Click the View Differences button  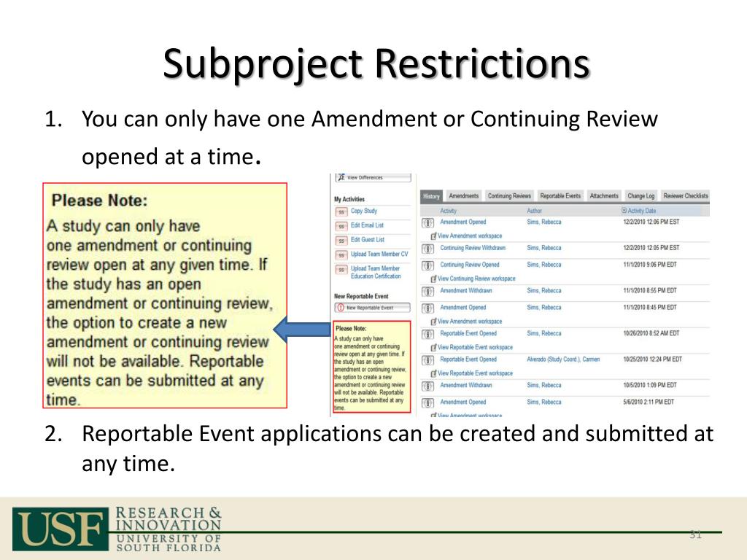373,178
